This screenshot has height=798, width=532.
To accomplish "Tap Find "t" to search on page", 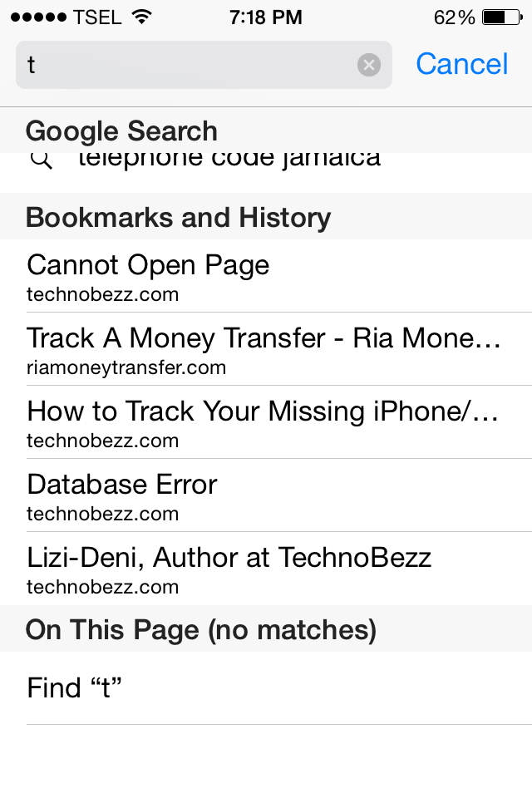I will (x=75, y=688).
